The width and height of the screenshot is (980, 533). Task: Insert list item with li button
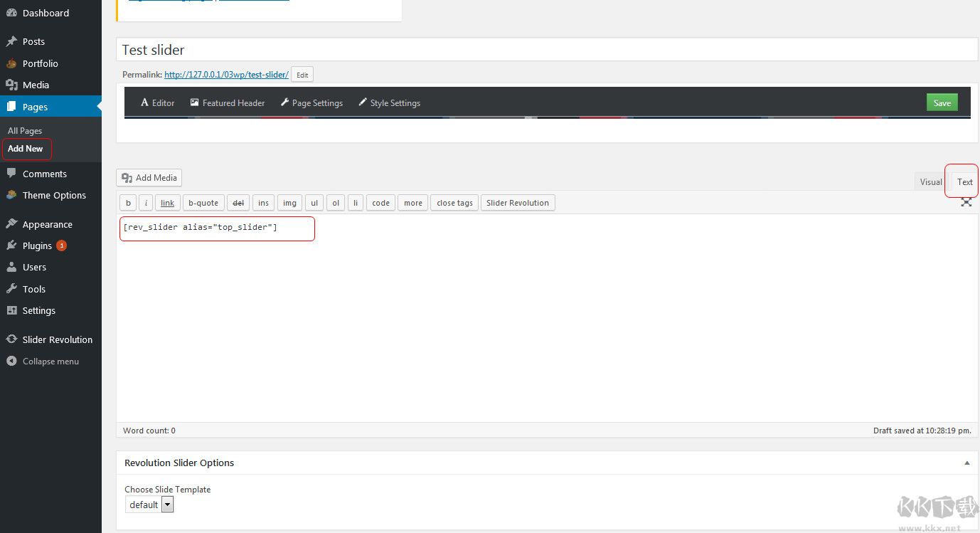coord(356,203)
